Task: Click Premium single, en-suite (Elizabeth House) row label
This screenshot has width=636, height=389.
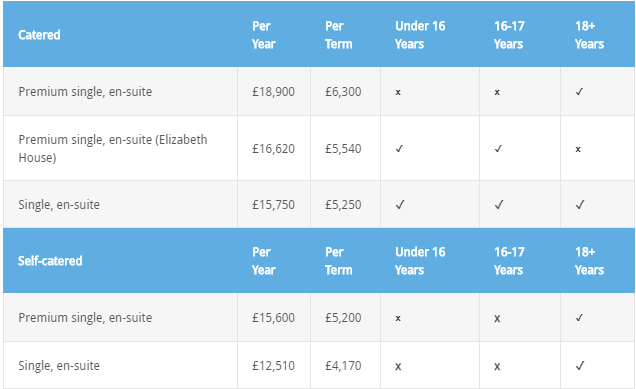Action: [x=113, y=148]
